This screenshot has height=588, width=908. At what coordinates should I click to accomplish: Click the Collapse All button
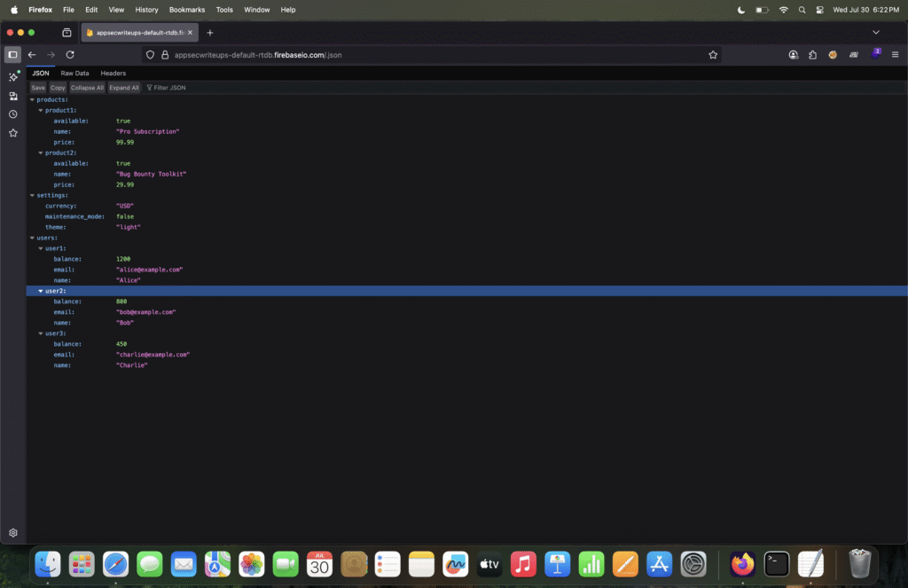pyautogui.click(x=87, y=88)
